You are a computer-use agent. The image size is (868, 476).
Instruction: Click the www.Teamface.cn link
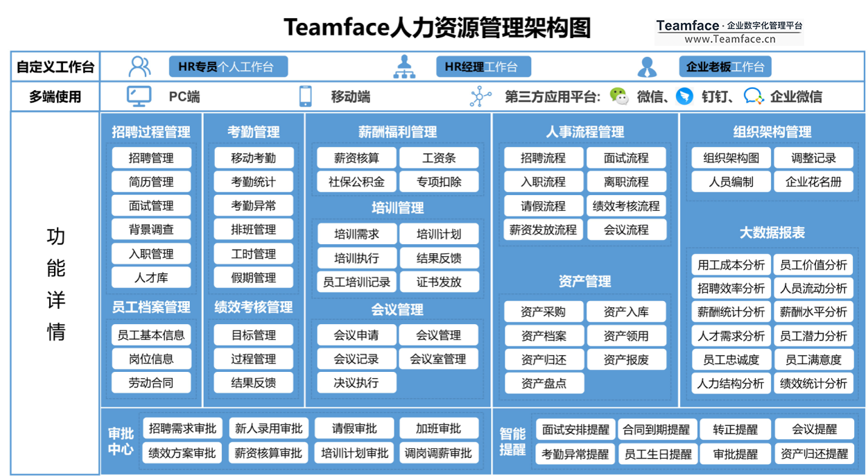coord(729,40)
